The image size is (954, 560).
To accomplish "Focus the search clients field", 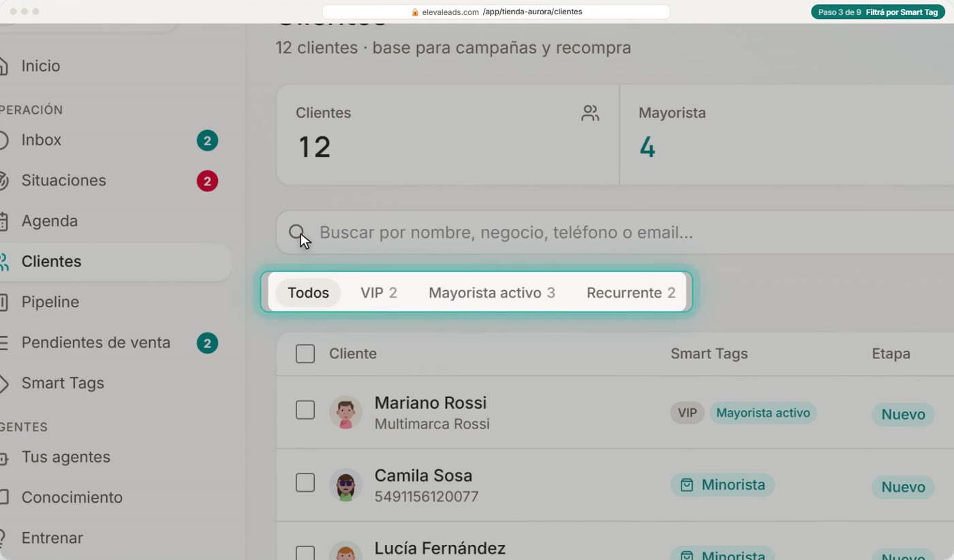I will coord(615,232).
